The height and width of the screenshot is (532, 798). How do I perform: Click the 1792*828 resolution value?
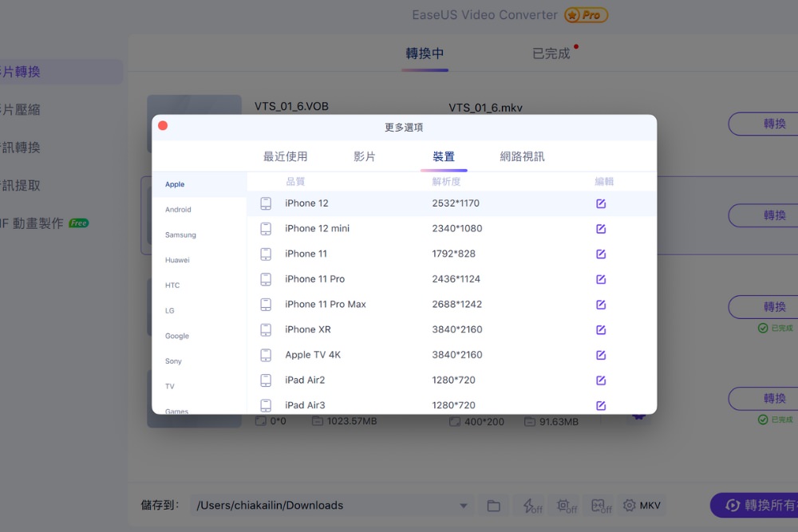click(x=453, y=254)
